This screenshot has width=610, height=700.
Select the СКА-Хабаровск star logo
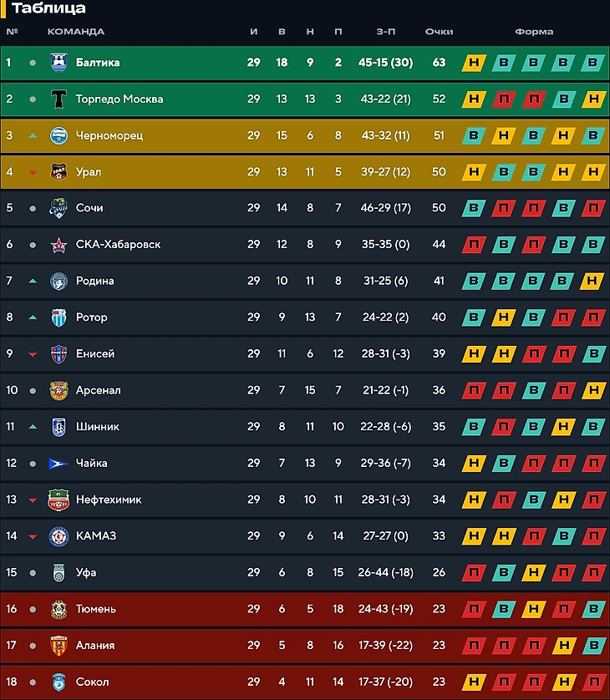58,245
